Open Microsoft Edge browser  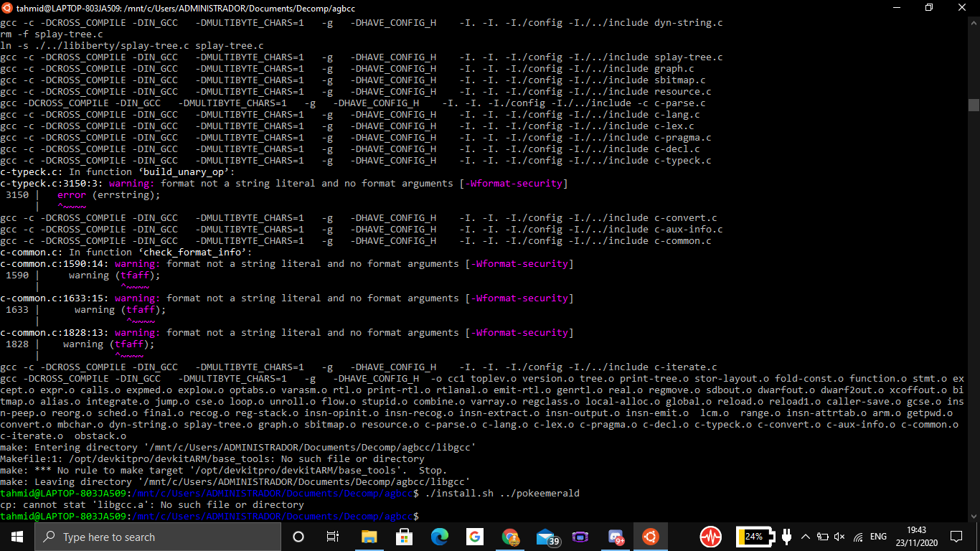pos(440,537)
